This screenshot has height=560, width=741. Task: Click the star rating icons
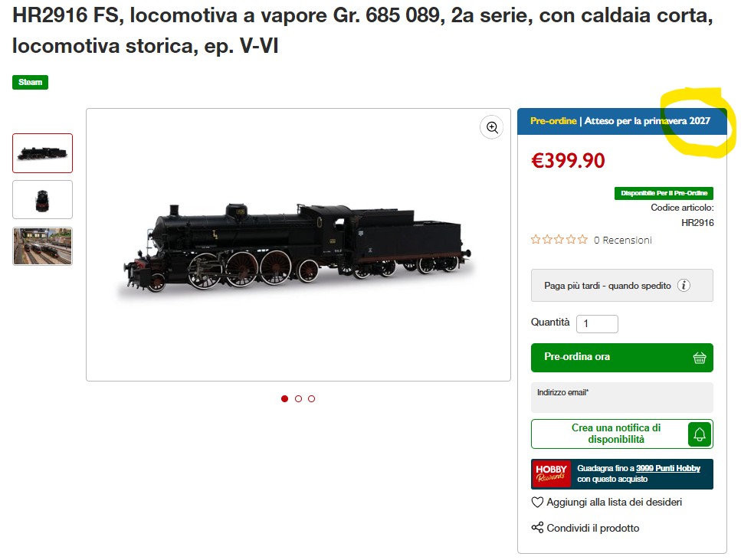559,240
